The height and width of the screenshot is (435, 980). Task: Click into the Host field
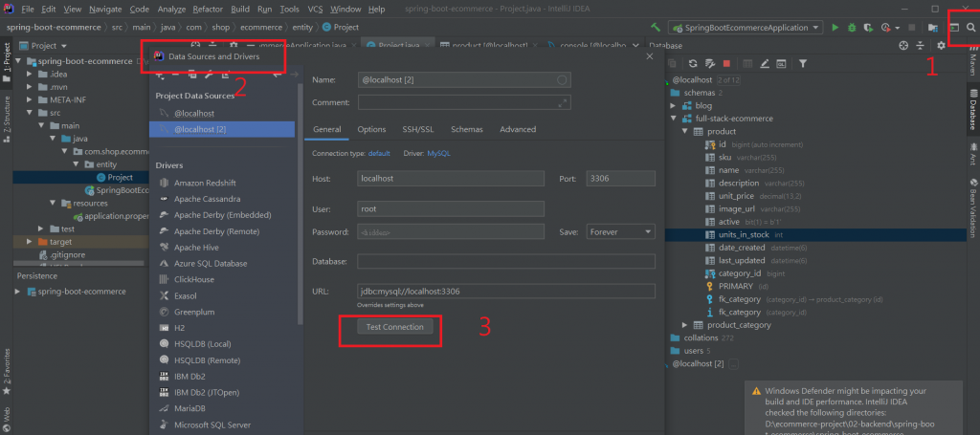click(451, 179)
